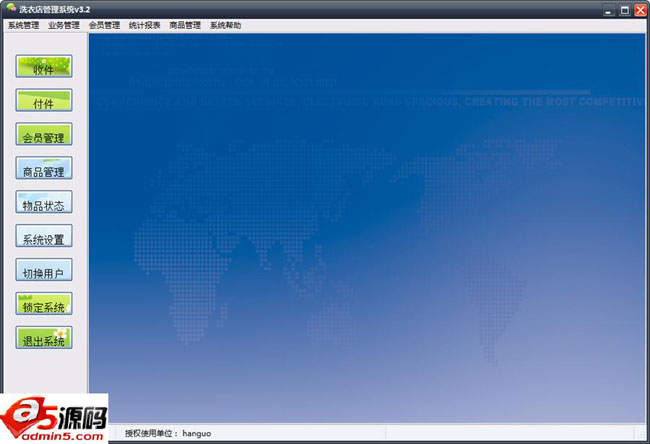The width and height of the screenshot is (650, 444).
Task: Open 商品管理 from the sidebar
Action: click(44, 168)
